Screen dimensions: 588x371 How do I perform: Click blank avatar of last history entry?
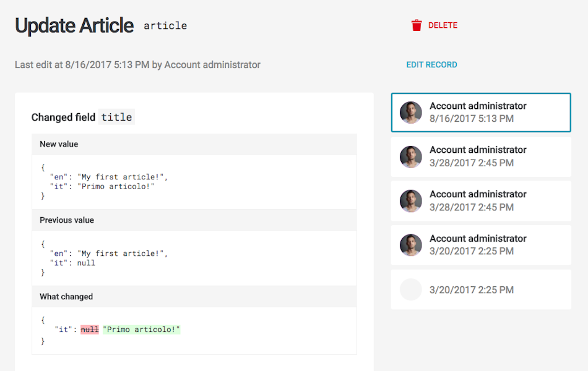pos(410,289)
